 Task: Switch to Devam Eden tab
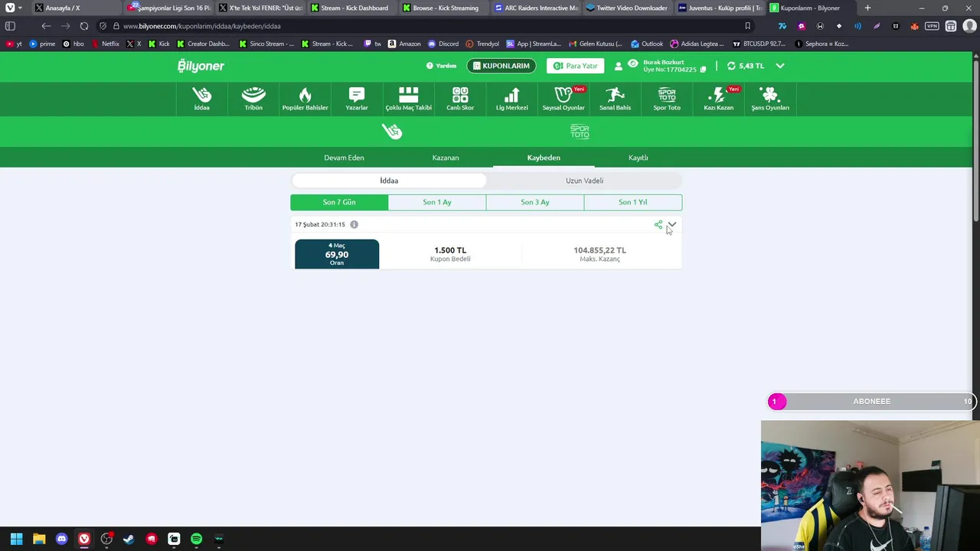pos(344,158)
